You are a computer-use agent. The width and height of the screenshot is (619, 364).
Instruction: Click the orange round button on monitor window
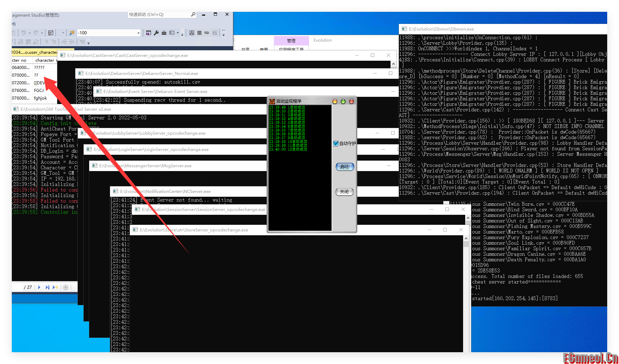[x=335, y=101]
